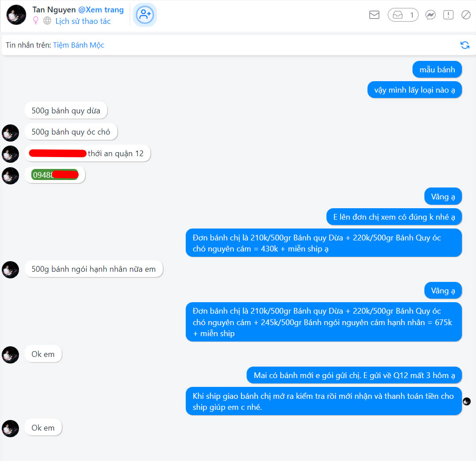The image size is (476, 461).
Task: Click the globe icon under the name
Action: point(47,21)
